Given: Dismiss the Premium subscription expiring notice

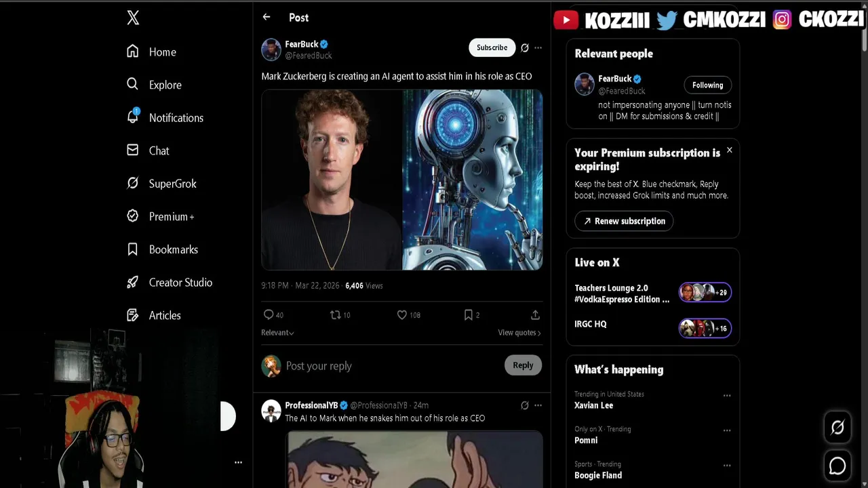Looking at the screenshot, I should (x=729, y=150).
